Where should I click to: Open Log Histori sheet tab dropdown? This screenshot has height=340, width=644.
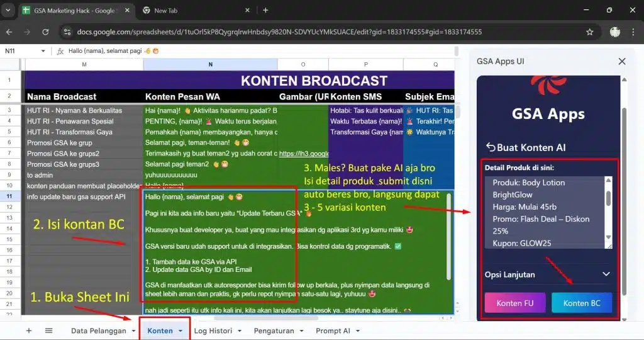click(240, 331)
